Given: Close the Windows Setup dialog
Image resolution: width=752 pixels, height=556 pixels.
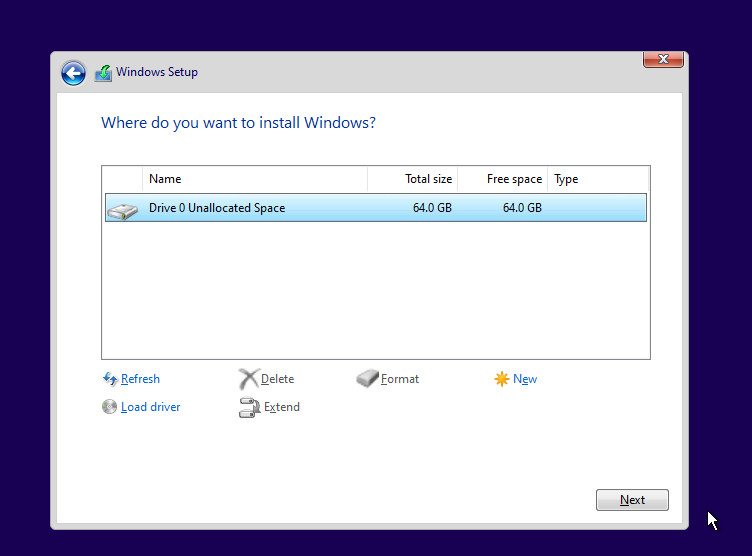Looking at the screenshot, I should (x=663, y=59).
